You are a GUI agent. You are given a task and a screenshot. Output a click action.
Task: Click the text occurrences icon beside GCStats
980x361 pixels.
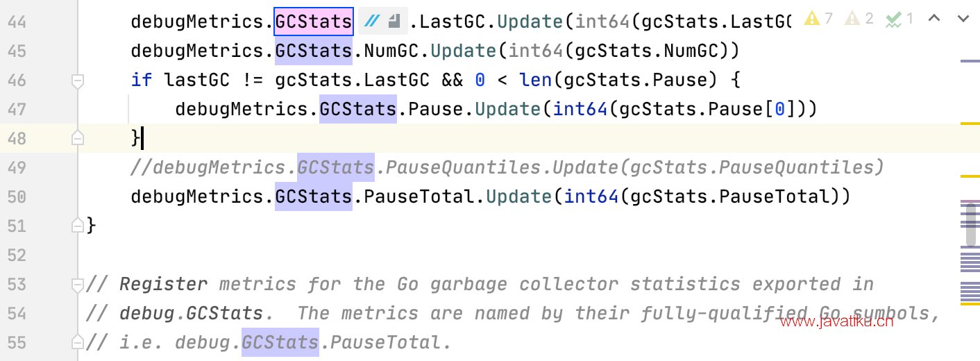395,22
